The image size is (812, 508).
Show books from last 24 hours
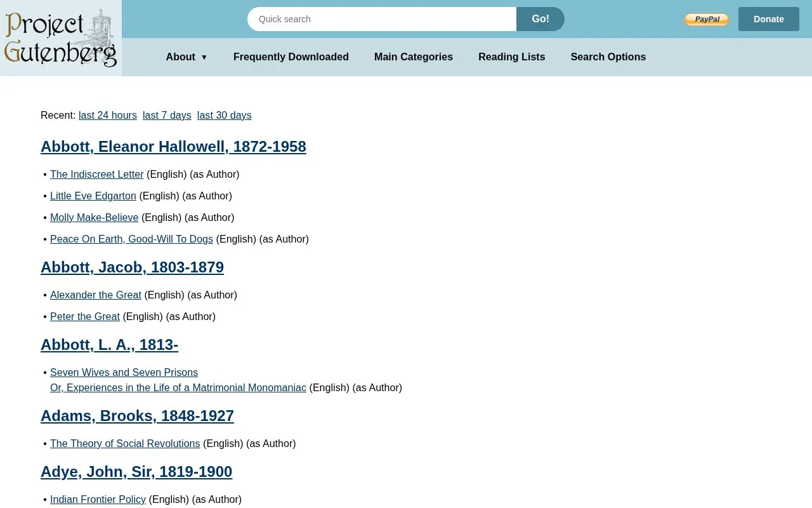point(108,115)
